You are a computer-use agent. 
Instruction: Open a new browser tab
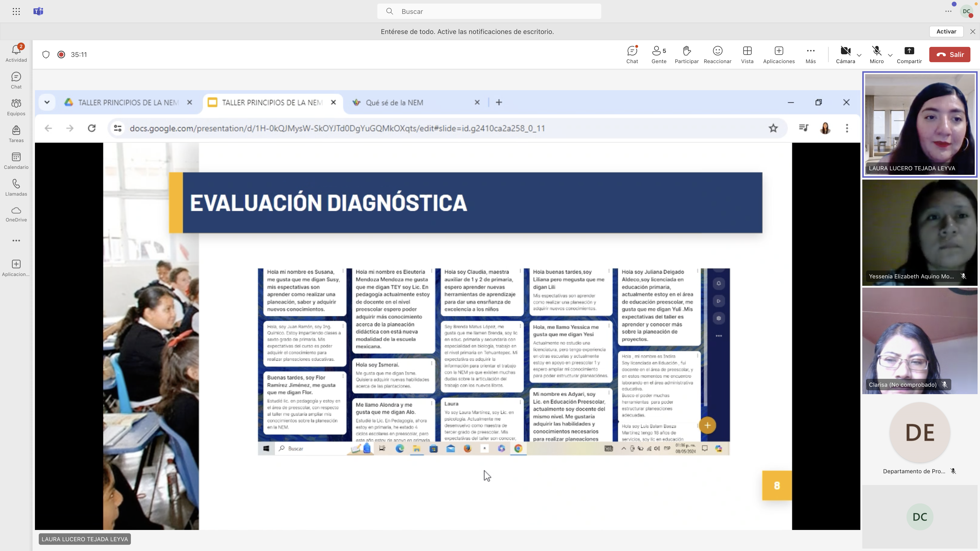[499, 102]
